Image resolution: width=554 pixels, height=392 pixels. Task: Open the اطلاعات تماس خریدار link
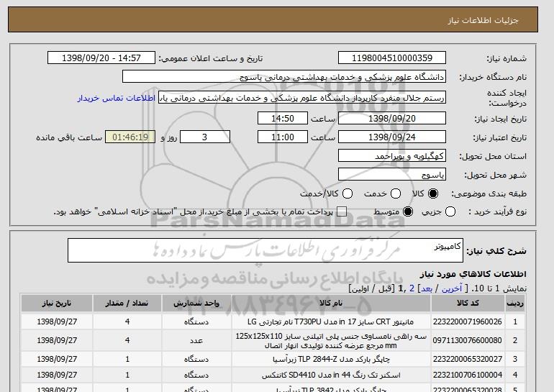click(117, 98)
